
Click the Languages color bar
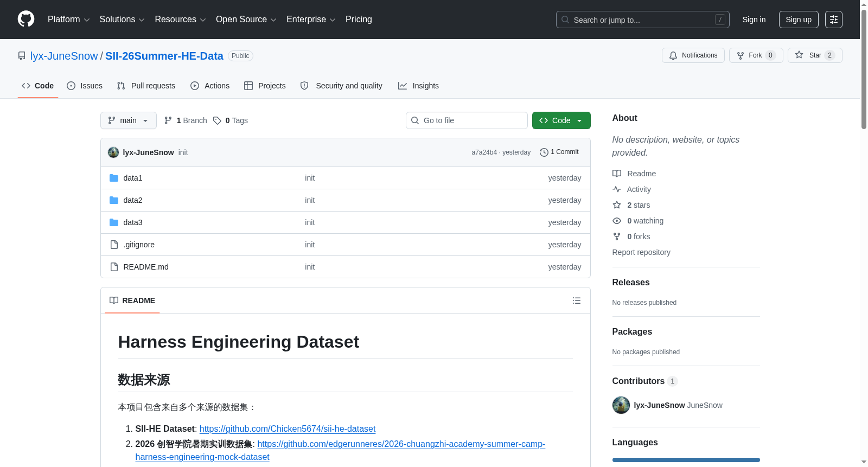tap(686, 460)
